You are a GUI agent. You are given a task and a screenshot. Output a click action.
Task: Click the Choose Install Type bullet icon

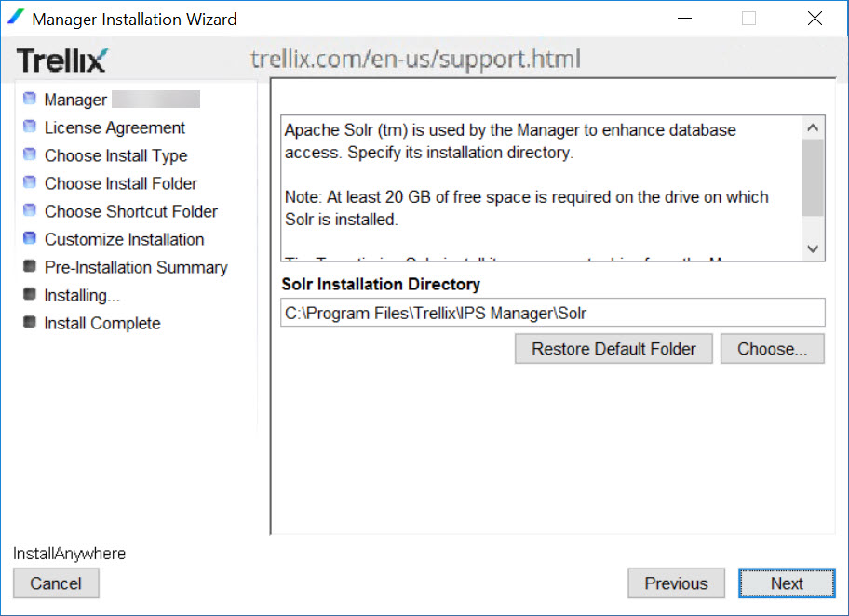click(30, 154)
